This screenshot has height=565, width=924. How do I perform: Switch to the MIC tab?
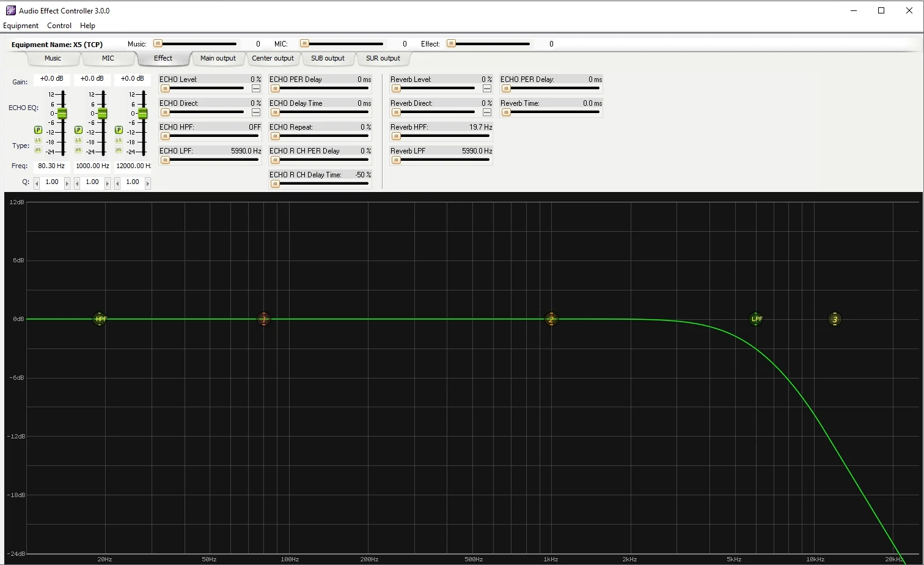click(x=108, y=58)
